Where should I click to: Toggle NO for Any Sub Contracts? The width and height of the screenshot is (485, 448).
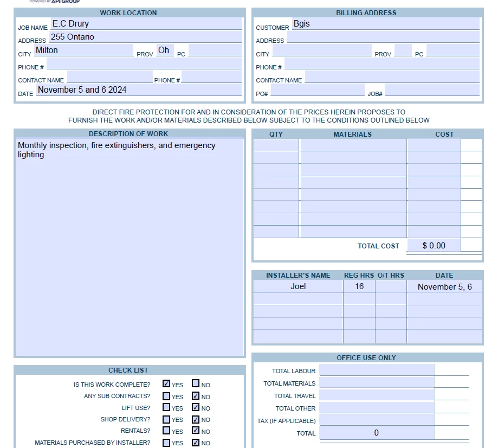tap(196, 396)
